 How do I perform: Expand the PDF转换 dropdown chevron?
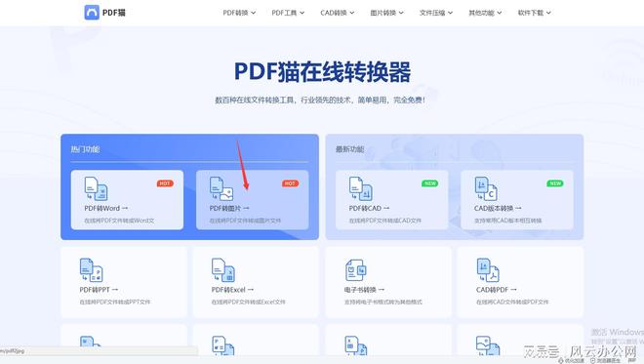point(254,13)
